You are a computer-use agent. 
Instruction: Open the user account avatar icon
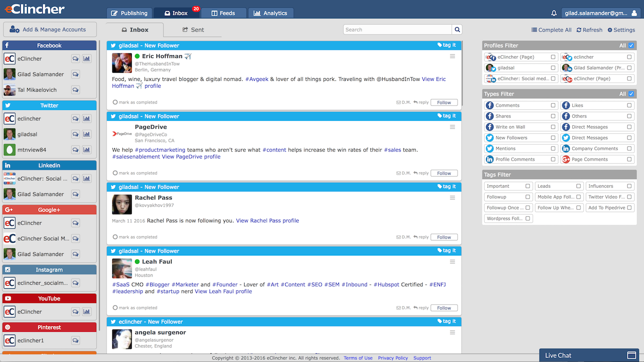coord(635,13)
